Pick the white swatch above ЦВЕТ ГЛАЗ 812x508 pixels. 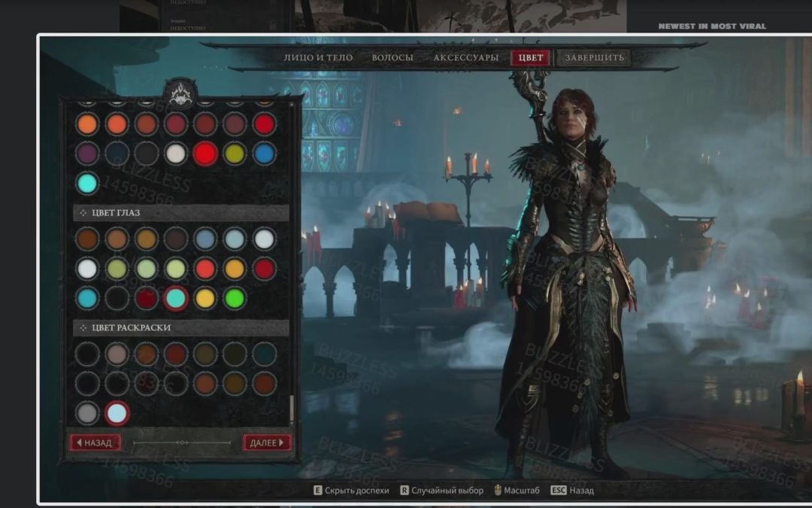click(175, 154)
